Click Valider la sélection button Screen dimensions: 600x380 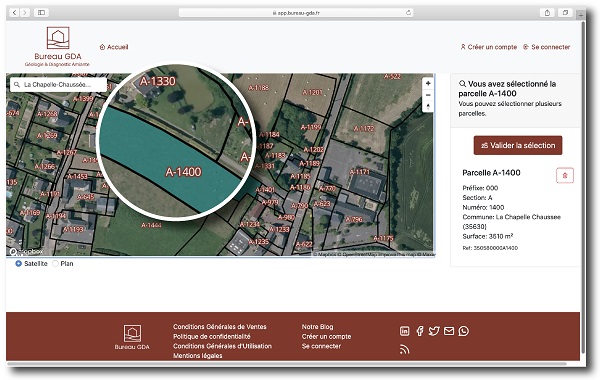click(518, 145)
